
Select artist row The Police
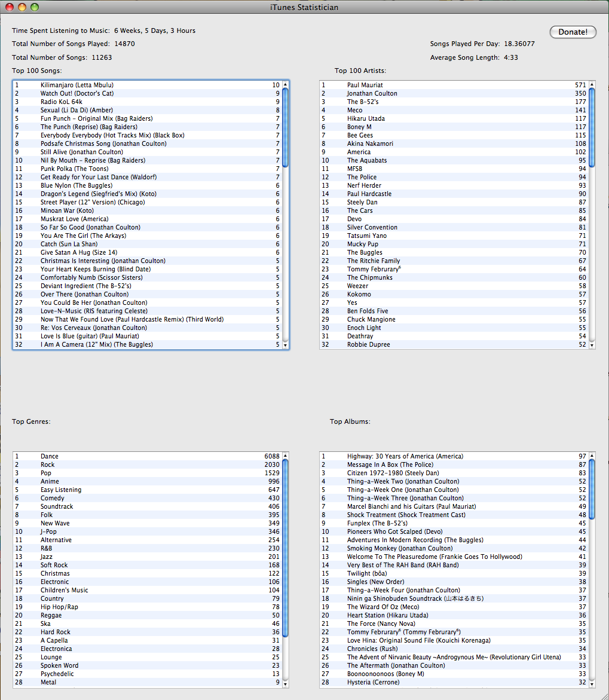click(x=454, y=177)
